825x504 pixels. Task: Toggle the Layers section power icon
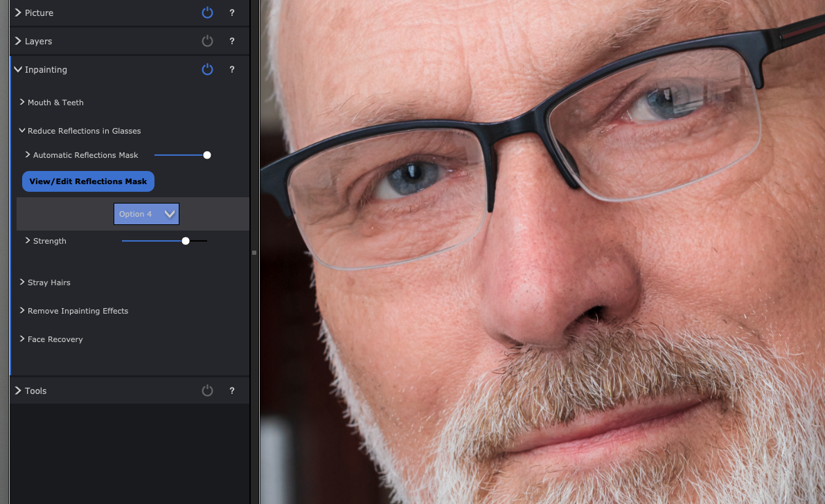coord(207,41)
